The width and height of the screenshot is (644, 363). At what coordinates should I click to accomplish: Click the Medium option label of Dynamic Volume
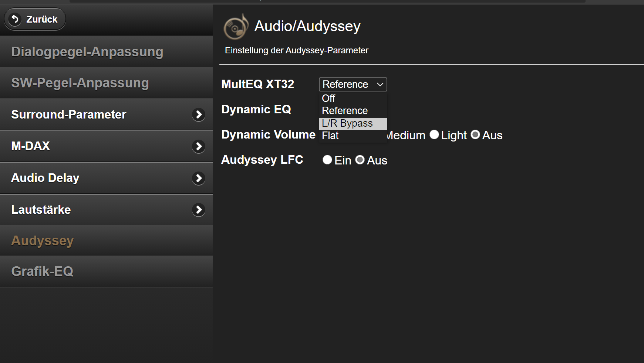coord(407,135)
